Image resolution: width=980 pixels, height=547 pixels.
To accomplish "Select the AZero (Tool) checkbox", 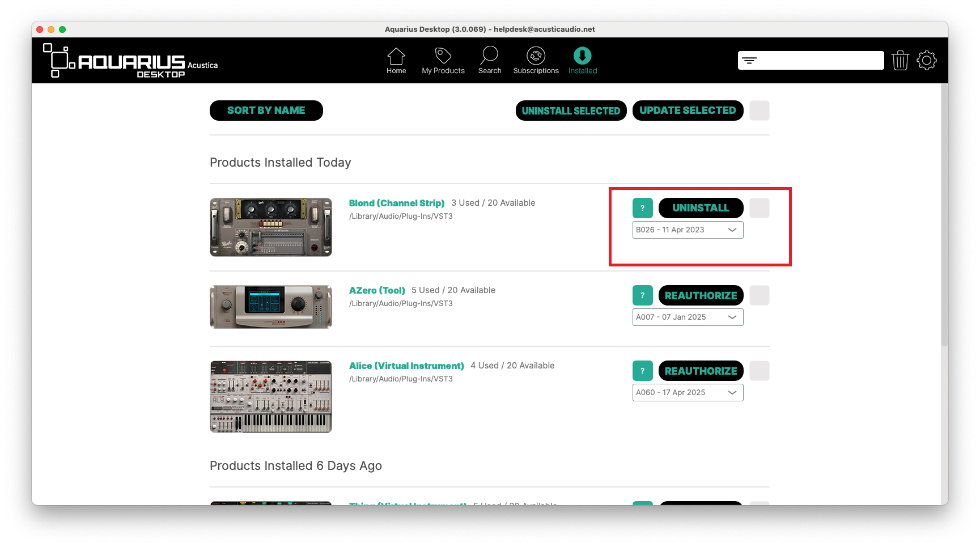I will tap(760, 295).
